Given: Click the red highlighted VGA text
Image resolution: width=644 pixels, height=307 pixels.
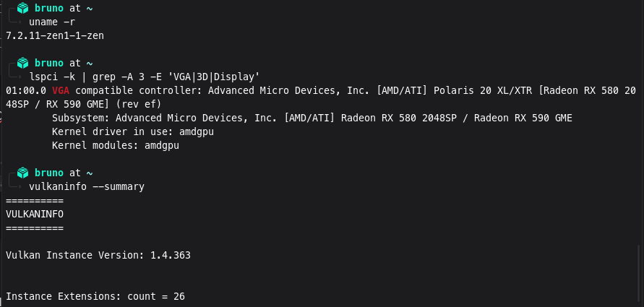Looking at the screenshot, I should click(61, 90).
